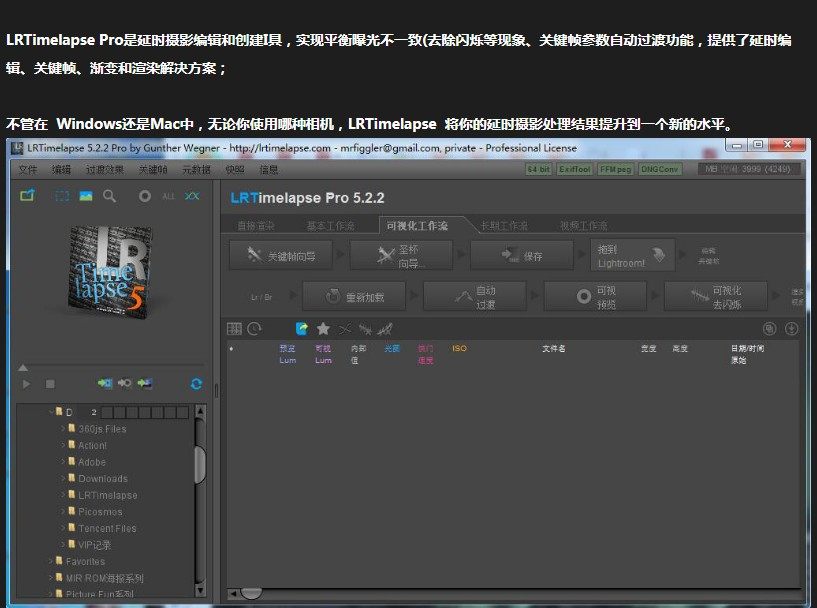Screen dimensions: 817x608
Task: Expand the Action! folder arrow
Action: (63, 445)
